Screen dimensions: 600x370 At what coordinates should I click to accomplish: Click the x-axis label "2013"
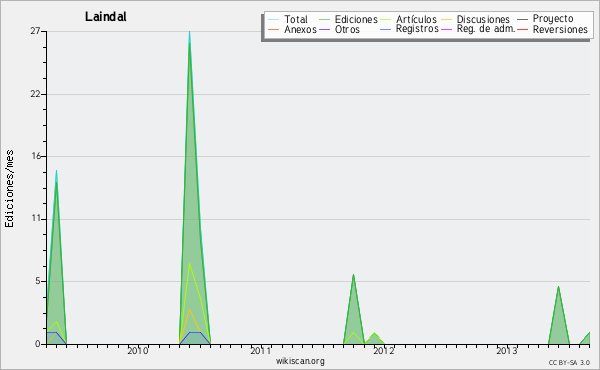507,350
